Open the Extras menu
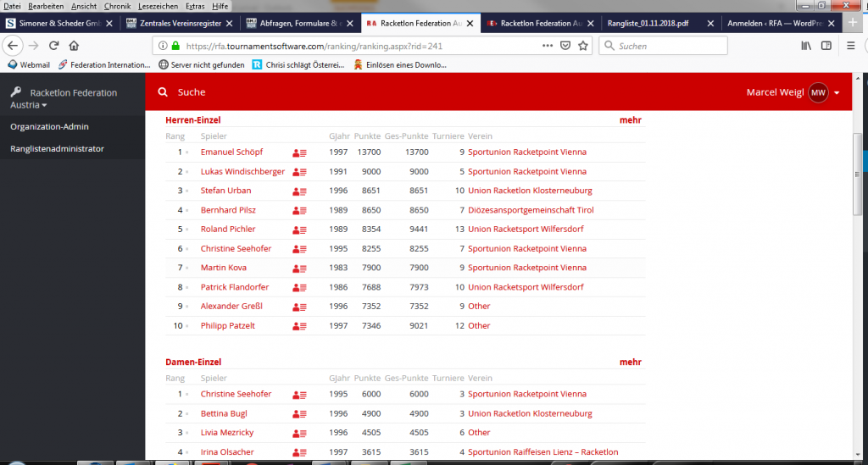The height and width of the screenshot is (465, 868). [x=195, y=6]
